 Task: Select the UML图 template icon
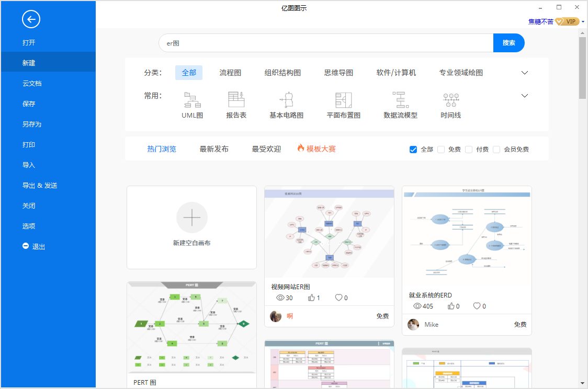click(x=192, y=102)
